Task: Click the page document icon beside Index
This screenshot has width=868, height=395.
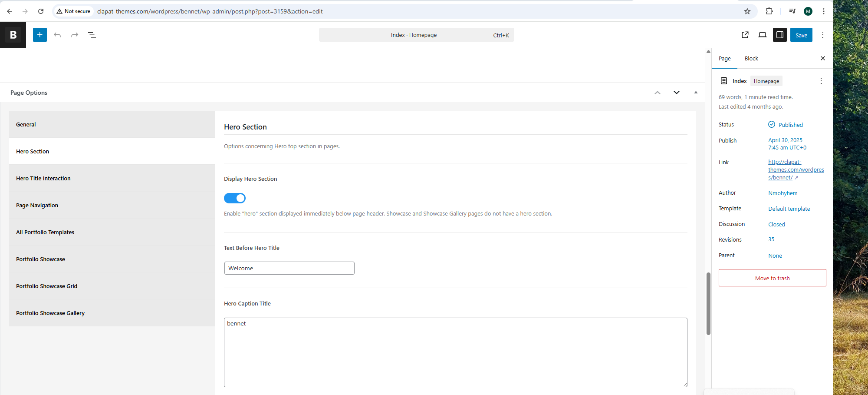Action: [x=724, y=81]
